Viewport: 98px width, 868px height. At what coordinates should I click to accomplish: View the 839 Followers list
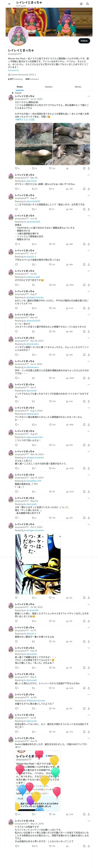click(x=32, y=79)
